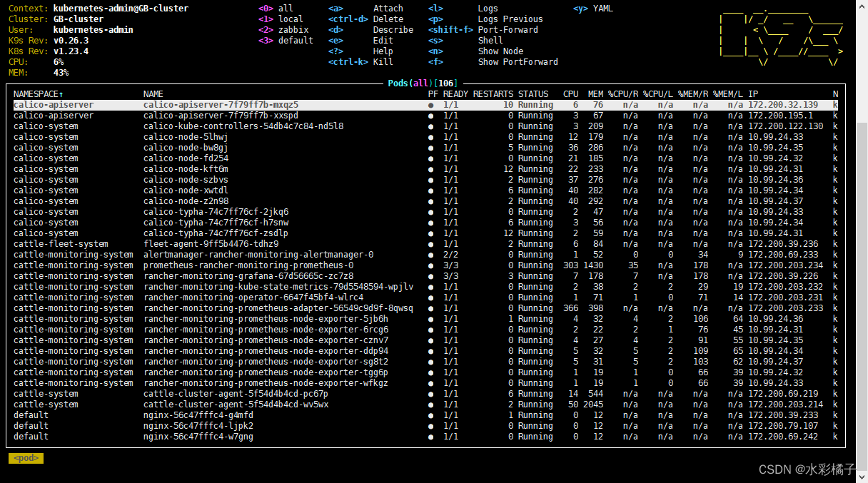
Task: Click the Edit command hint
Action: (360, 41)
